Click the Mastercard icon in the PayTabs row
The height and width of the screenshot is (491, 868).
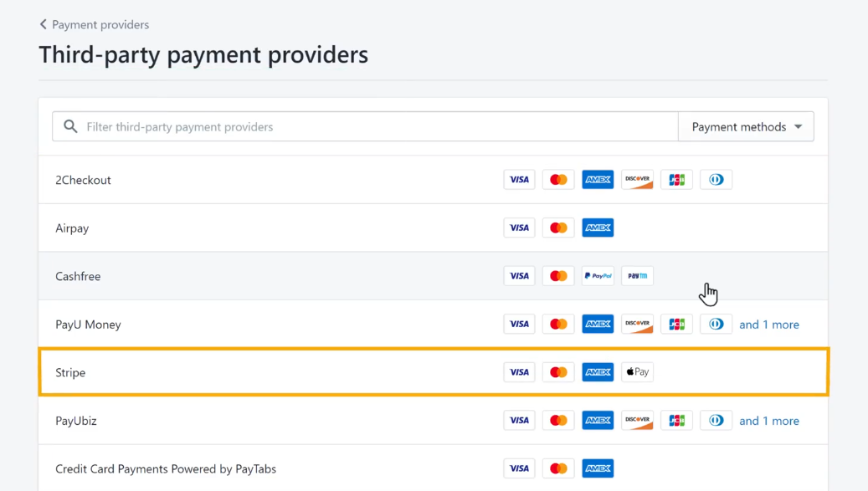[558, 468]
